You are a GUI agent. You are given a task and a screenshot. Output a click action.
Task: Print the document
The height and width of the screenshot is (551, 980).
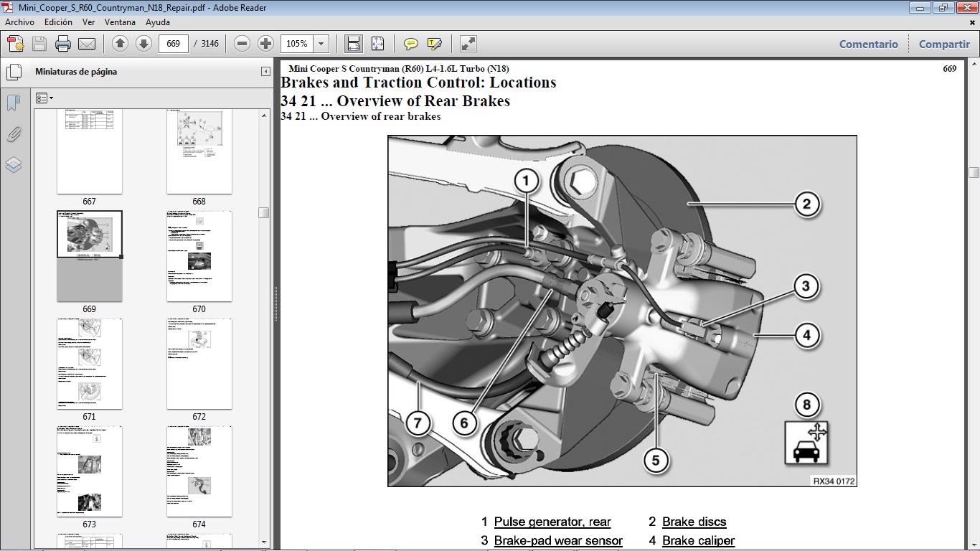63,43
